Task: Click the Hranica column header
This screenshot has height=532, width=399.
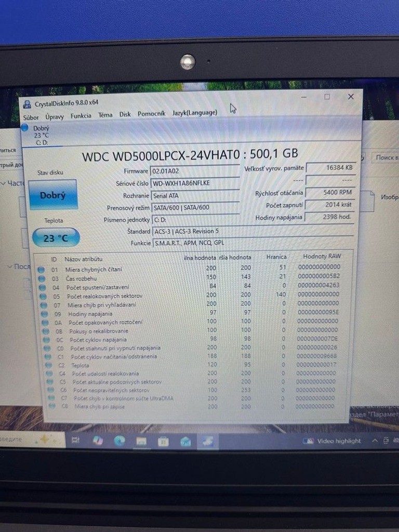Action: [x=276, y=257]
